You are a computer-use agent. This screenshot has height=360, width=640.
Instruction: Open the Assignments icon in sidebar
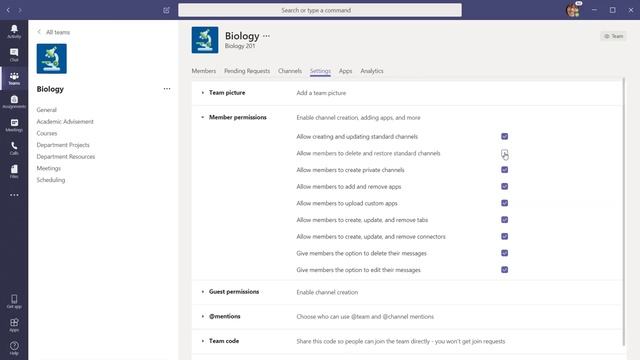click(x=14, y=102)
